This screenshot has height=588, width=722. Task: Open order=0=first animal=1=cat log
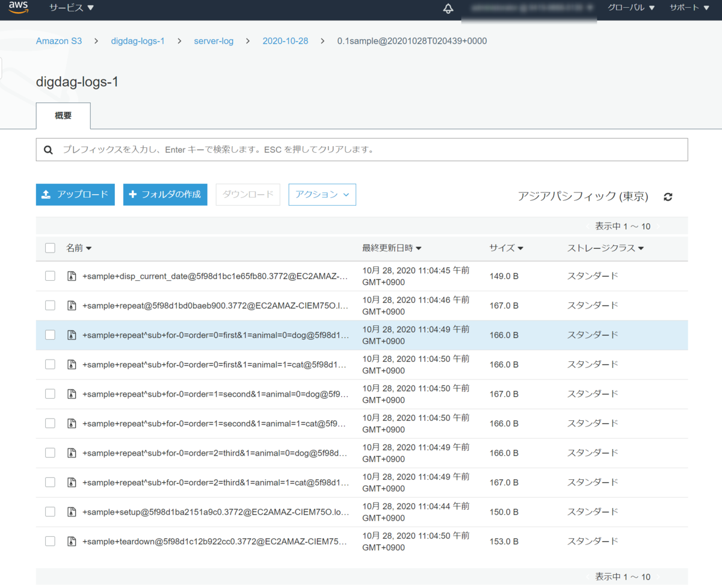click(x=215, y=364)
